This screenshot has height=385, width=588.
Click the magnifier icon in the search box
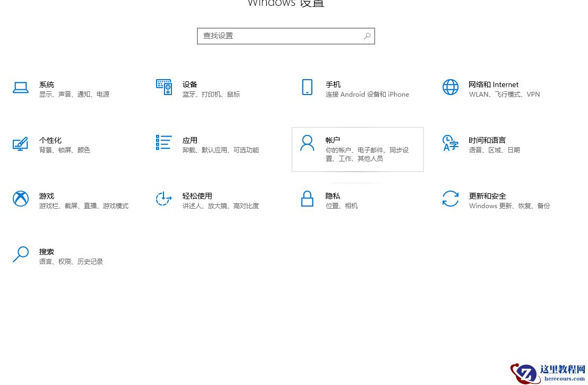[367, 36]
